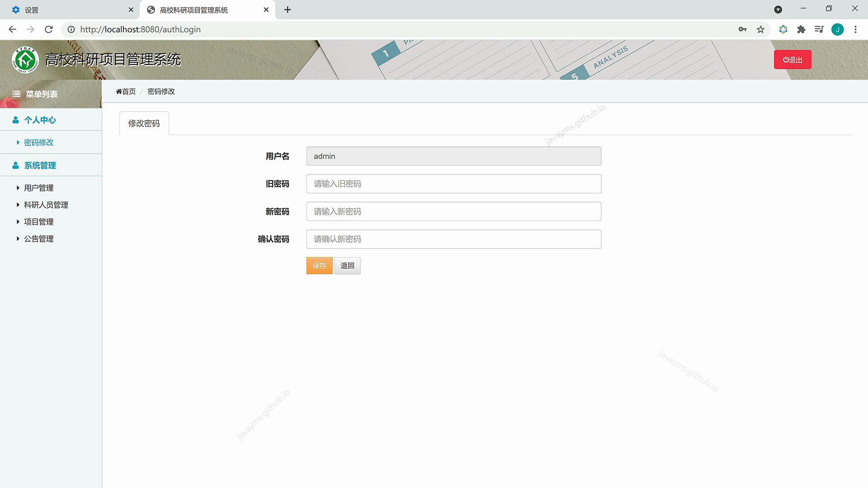Click the university logo in the header
This screenshot has height=488, width=868.
(x=25, y=59)
